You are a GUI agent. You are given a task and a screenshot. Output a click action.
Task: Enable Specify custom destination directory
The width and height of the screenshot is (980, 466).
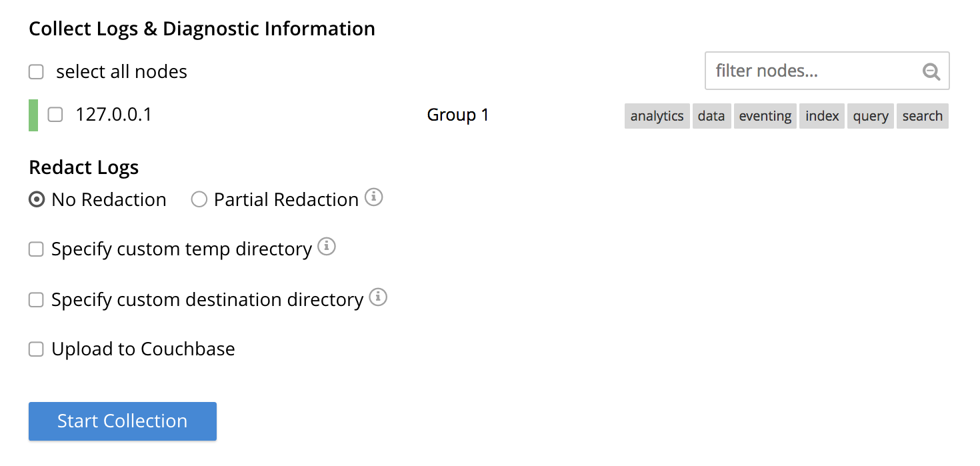36,300
